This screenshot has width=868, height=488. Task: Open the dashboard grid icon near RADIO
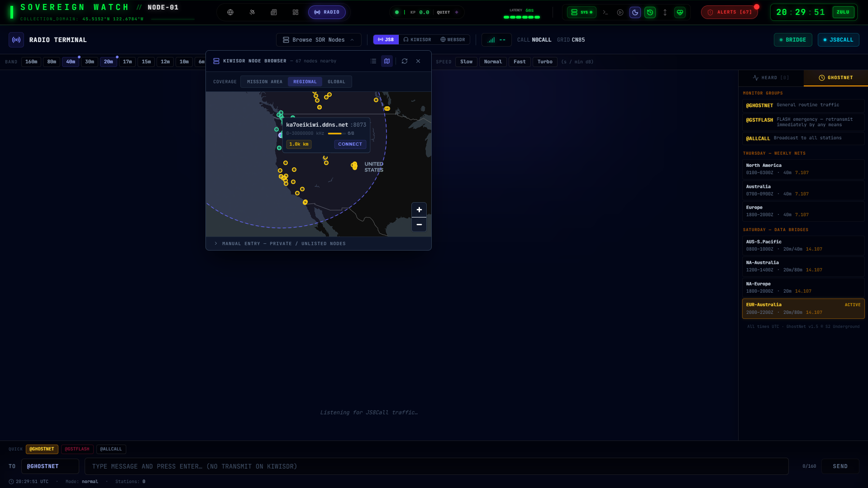(x=295, y=12)
